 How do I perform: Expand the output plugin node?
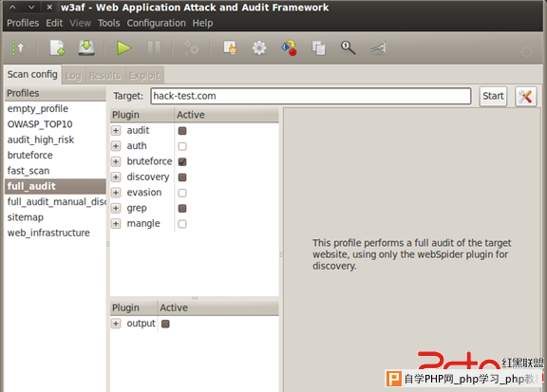click(116, 324)
